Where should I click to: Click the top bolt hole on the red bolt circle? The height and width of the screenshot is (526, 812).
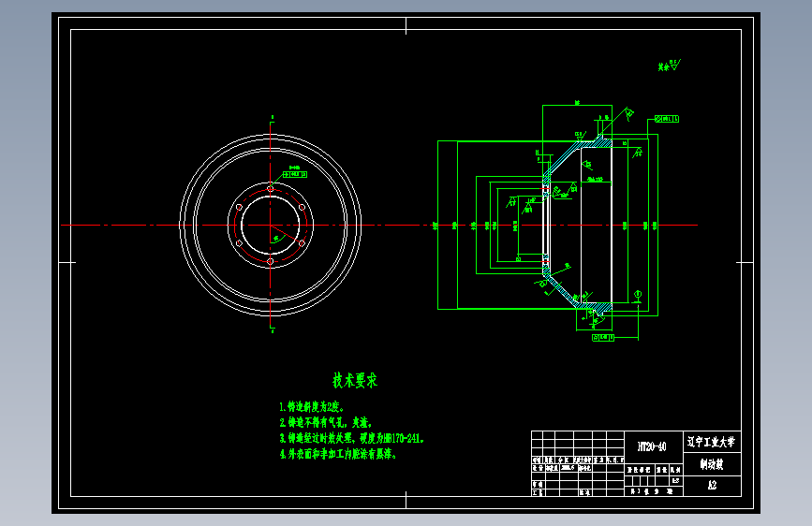[271, 189]
